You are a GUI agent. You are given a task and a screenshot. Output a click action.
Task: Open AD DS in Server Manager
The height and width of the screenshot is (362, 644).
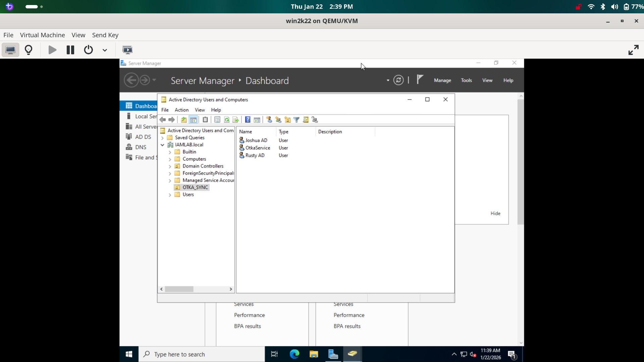[143, 136]
